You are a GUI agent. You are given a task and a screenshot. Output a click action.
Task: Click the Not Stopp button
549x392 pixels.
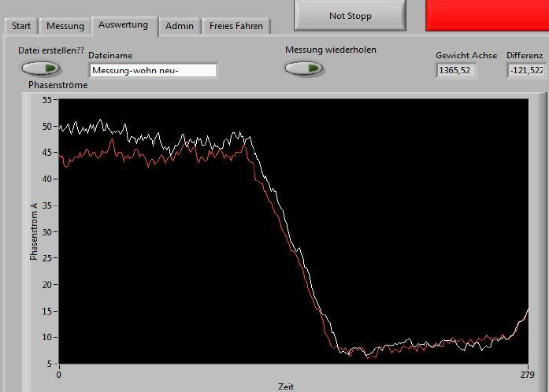pyautogui.click(x=351, y=16)
